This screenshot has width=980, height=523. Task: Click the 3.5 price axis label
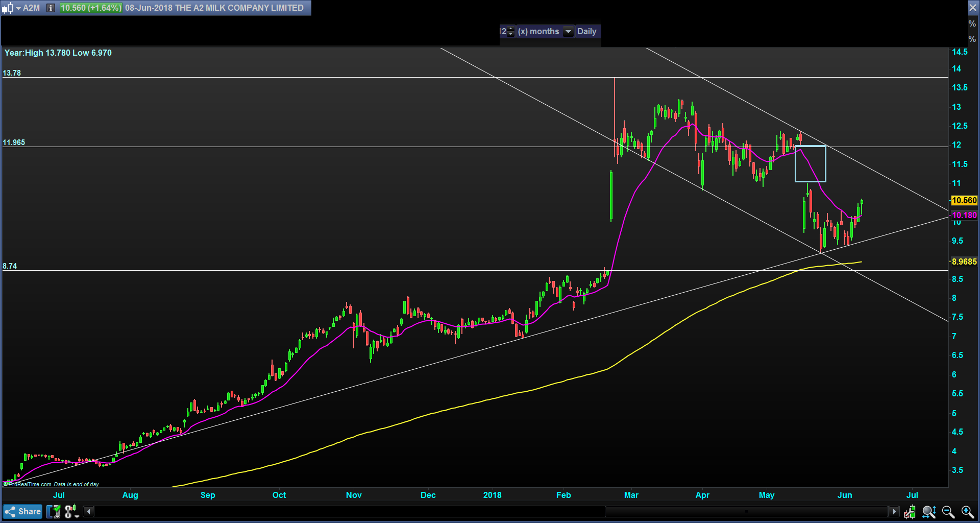coord(958,470)
